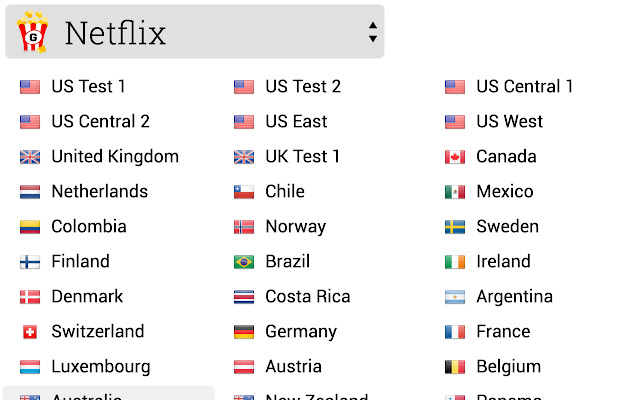
Task: Click the Brazil flag icon
Action: (244, 262)
